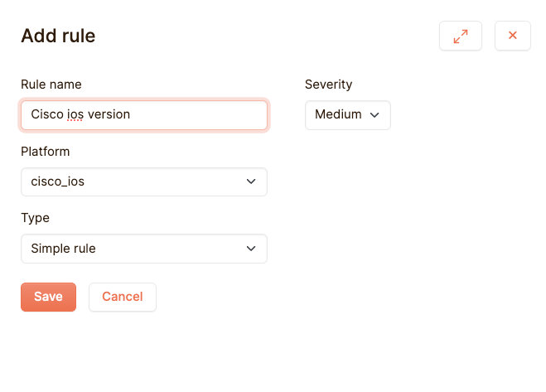Click the Platform label

pyautogui.click(x=46, y=152)
